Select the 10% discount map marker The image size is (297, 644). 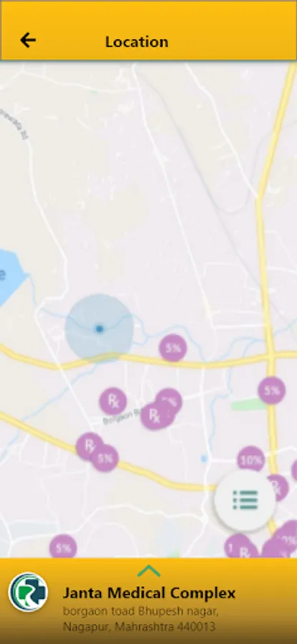click(251, 460)
